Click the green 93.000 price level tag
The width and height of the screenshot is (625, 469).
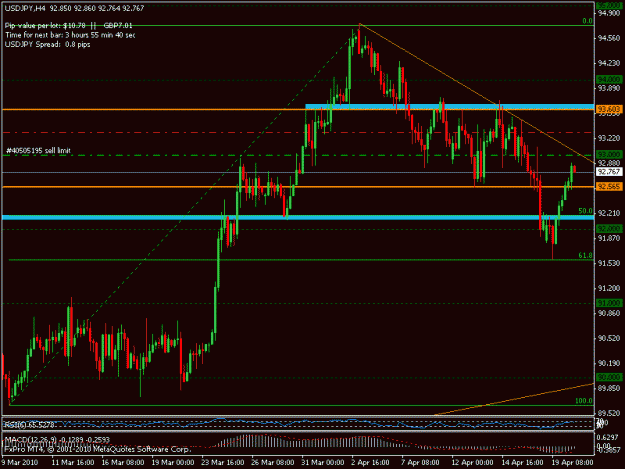pyautogui.click(x=609, y=154)
